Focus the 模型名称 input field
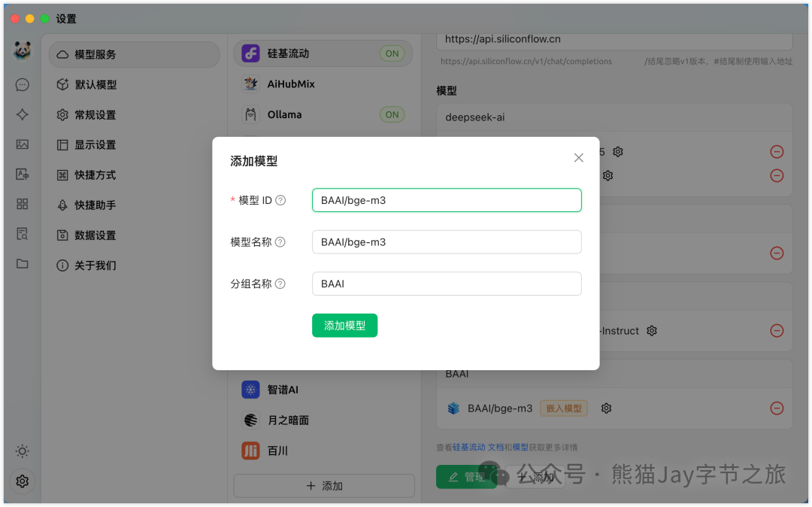 click(x=447, y=242)
